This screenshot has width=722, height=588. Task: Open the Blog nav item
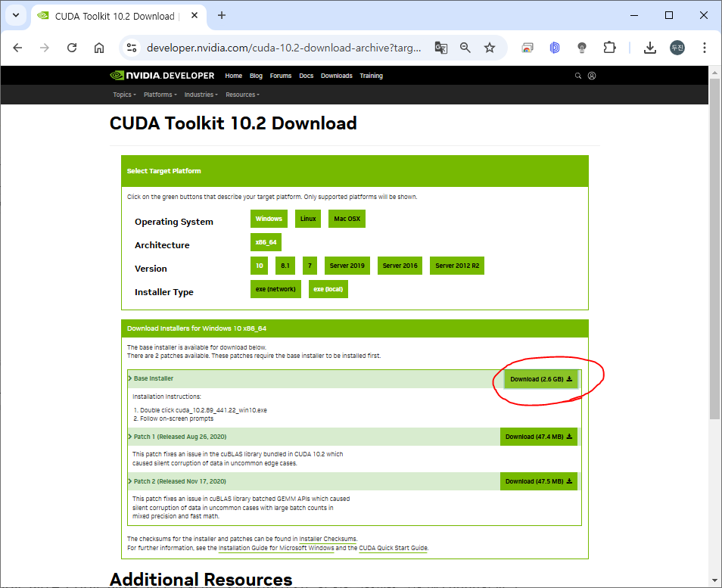pos(256,76)
